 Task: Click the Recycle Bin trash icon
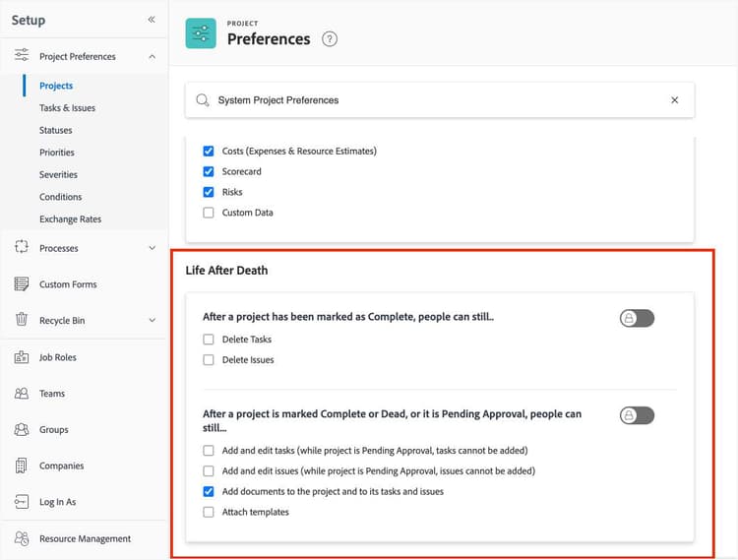[x=22, y=320]
